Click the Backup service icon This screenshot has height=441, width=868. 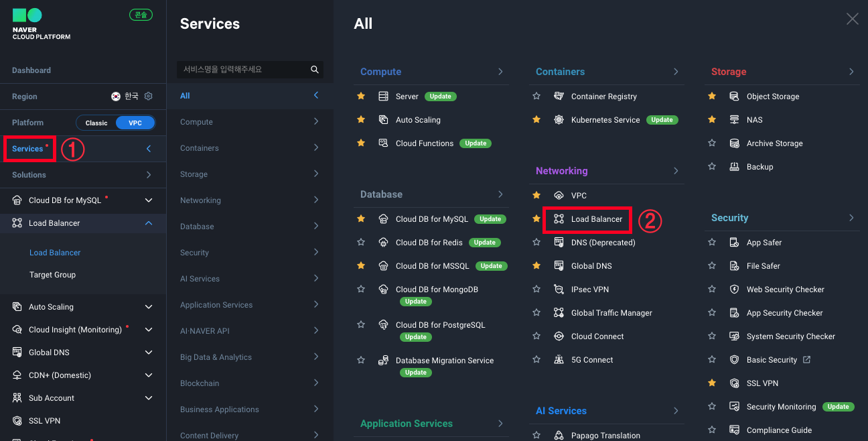point(735,166)
